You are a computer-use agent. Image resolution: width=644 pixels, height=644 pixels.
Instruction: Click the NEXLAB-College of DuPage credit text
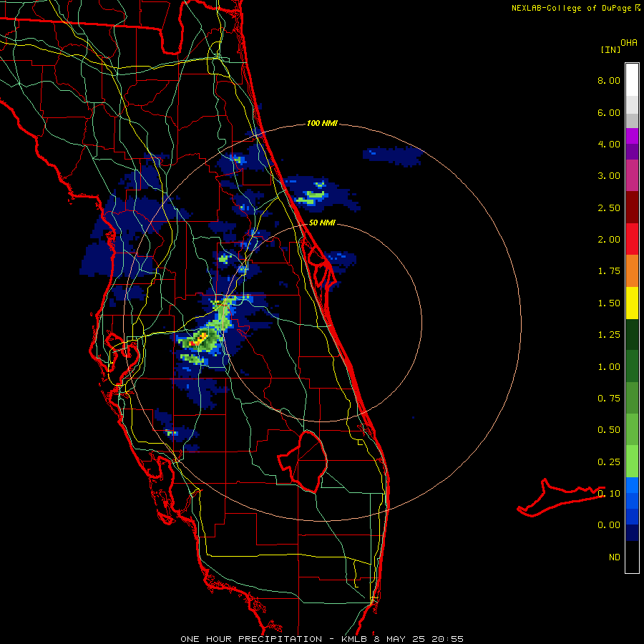pyautogui.click(x=572, y=8)
